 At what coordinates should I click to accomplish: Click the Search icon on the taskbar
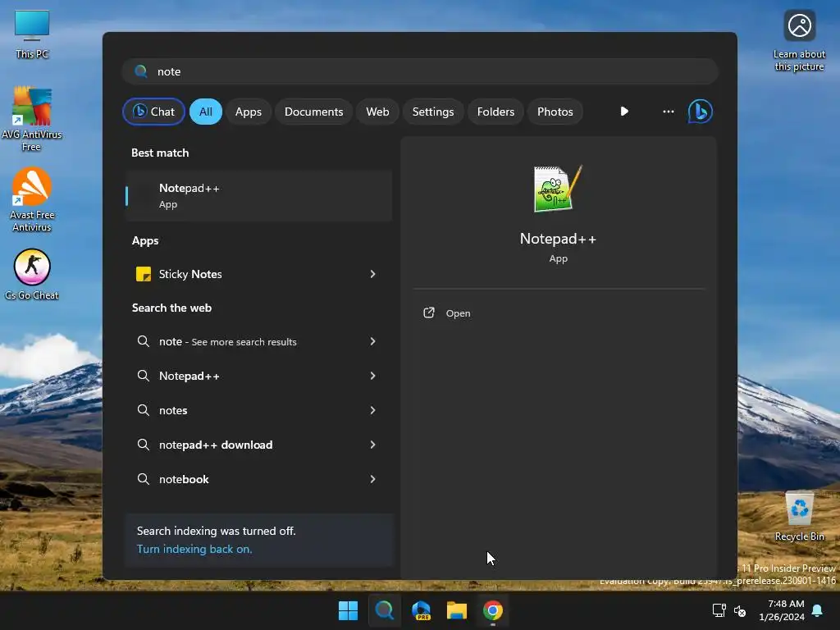[x=384, y=610]
